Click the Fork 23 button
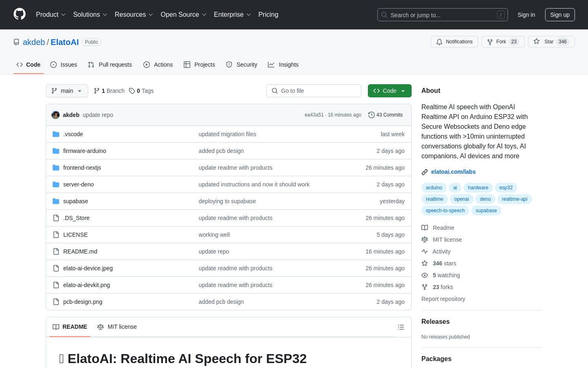This screenshot has width=588, height=368. point(503,42)
